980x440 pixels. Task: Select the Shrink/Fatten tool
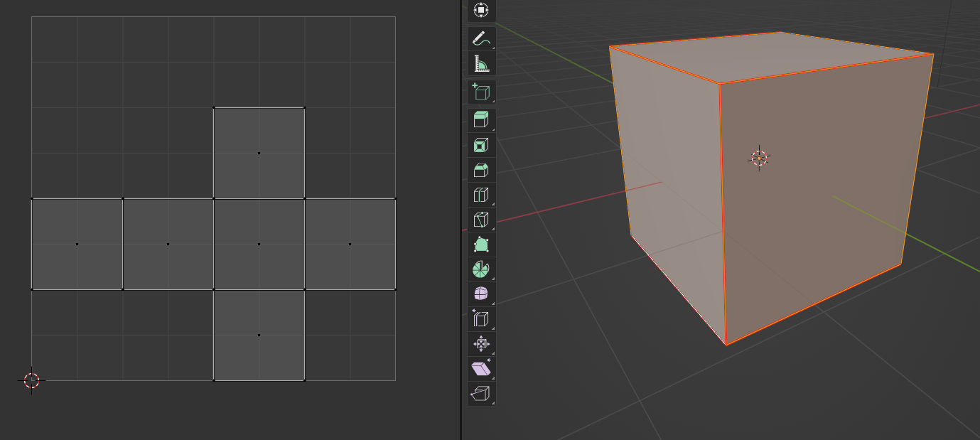[481, 344]
